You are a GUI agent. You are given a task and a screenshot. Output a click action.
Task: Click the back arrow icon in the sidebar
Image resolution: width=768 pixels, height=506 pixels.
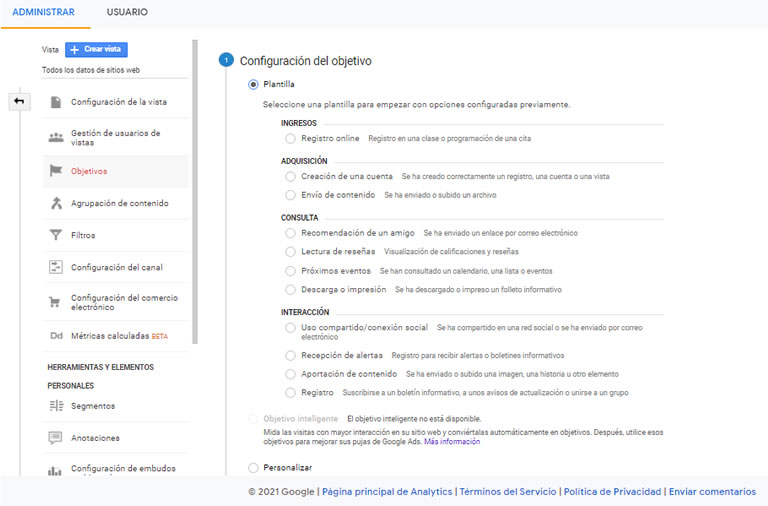point(19,101)
